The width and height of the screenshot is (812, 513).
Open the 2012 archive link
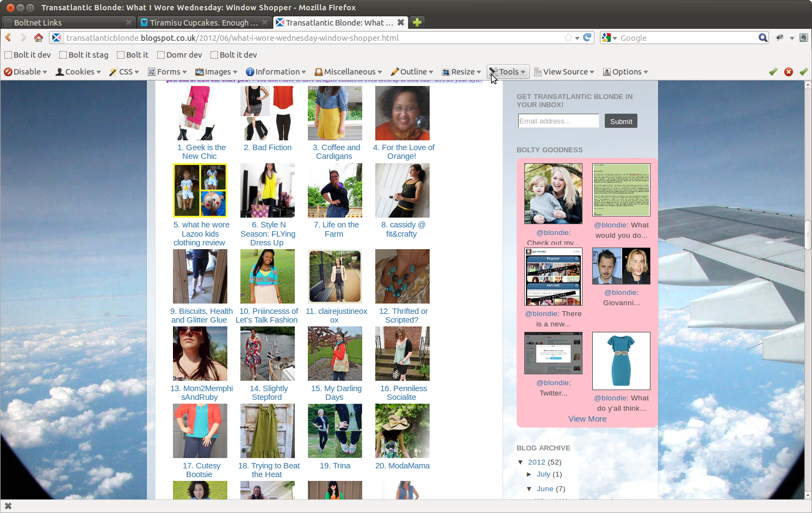536,462
